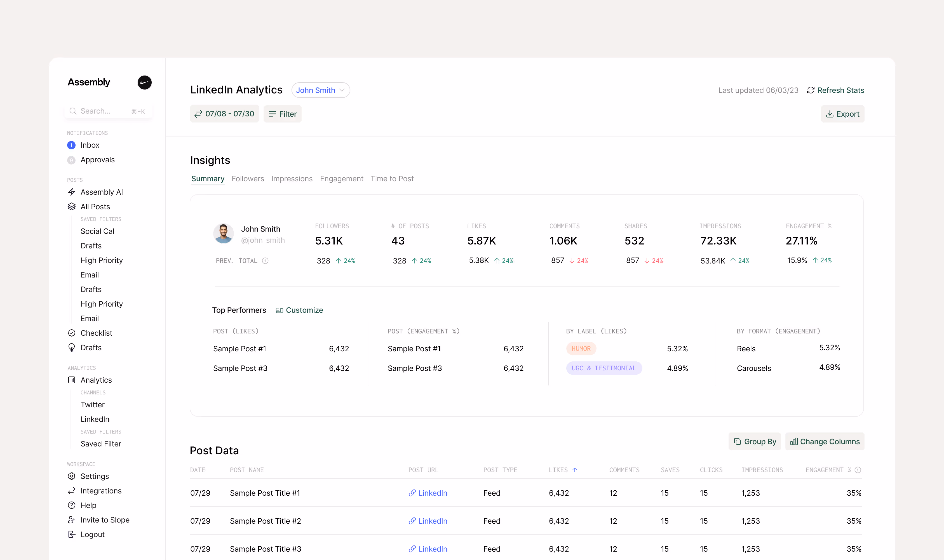The height and width of the screenshot is (560, 944).
Task: Click the Logout icon
Action: point(72,534)
